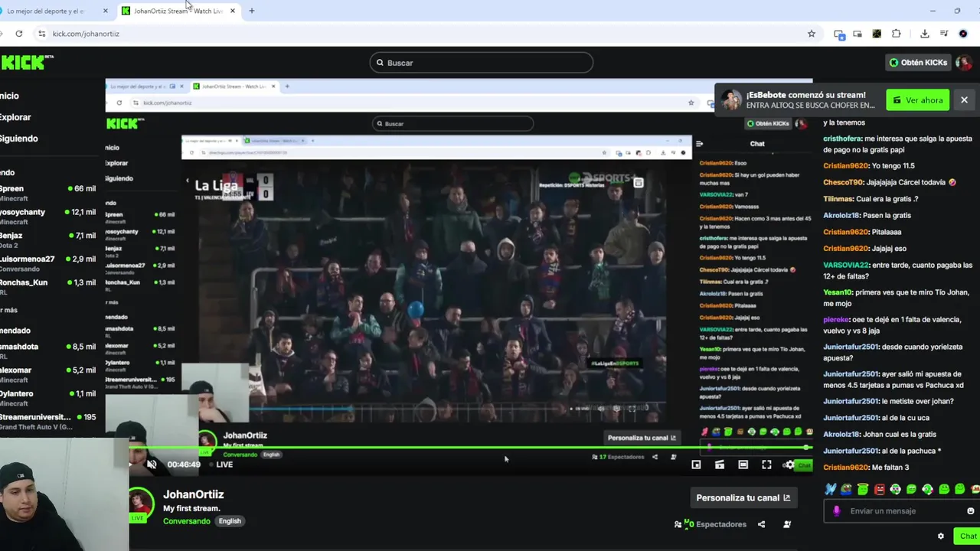The width and height of the screenshot is (980, 551).
Task: Open Luisormenoa27's channel in the sidebar
Action: [x=47, y=263]
